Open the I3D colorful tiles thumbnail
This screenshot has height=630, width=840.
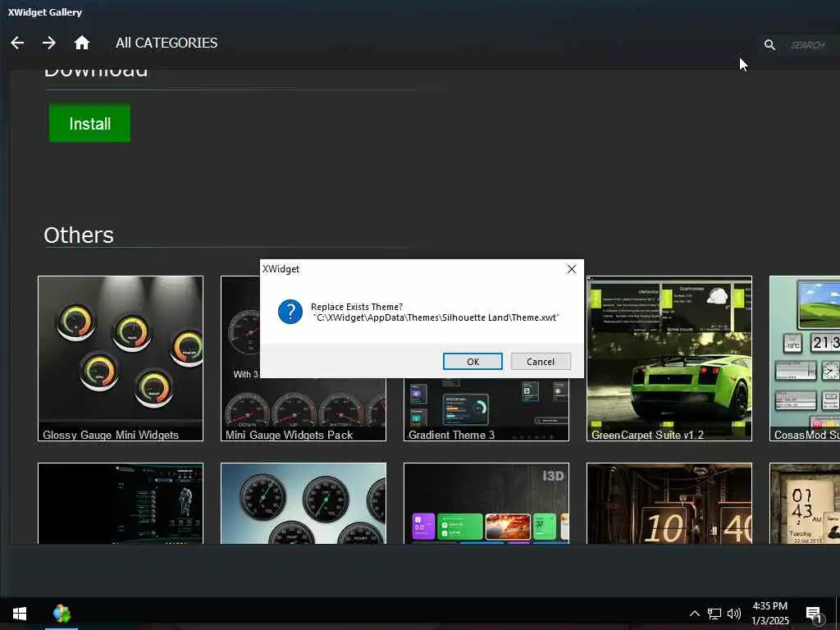coord(486,504)
